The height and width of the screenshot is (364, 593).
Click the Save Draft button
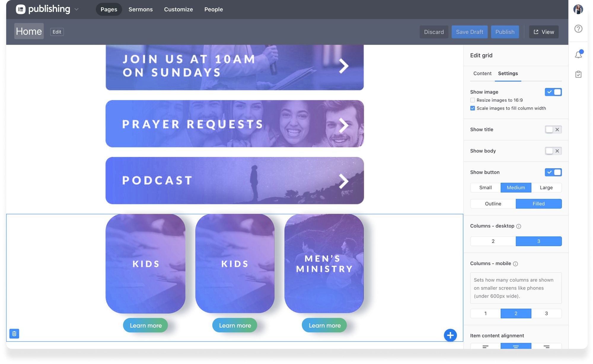click(469, 32)
